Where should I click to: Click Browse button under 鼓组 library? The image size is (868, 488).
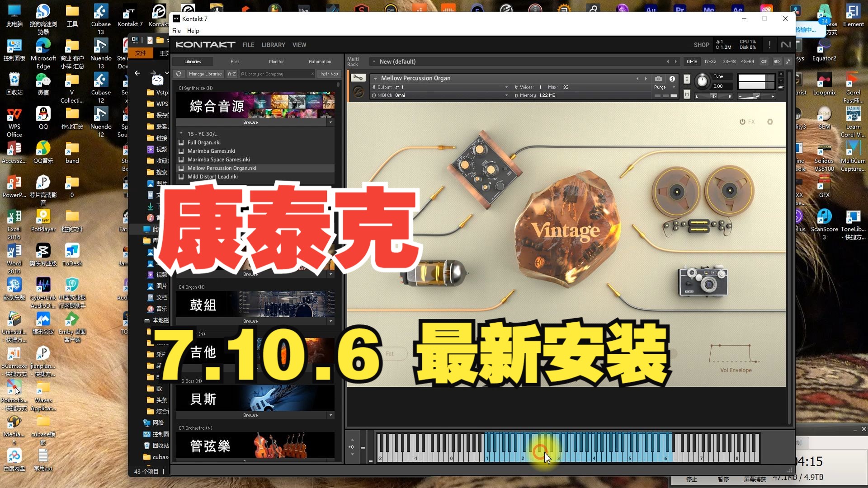tap(249, 321)
